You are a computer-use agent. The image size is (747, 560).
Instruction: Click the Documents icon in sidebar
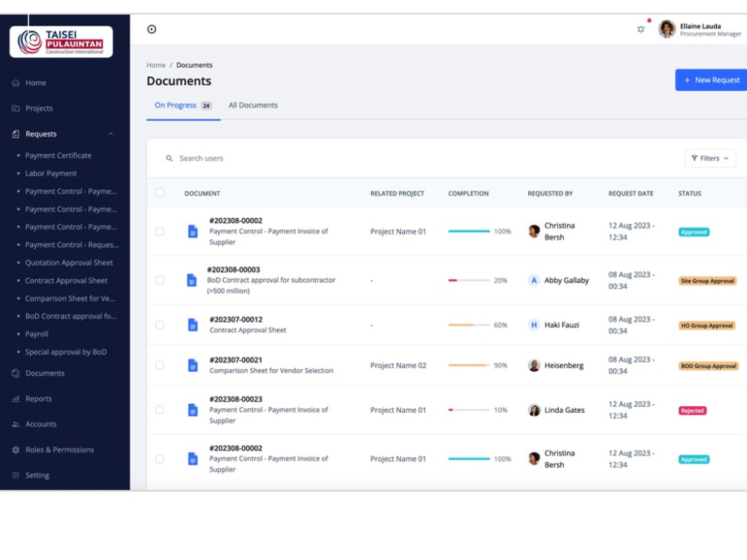[x=16, y=373]
